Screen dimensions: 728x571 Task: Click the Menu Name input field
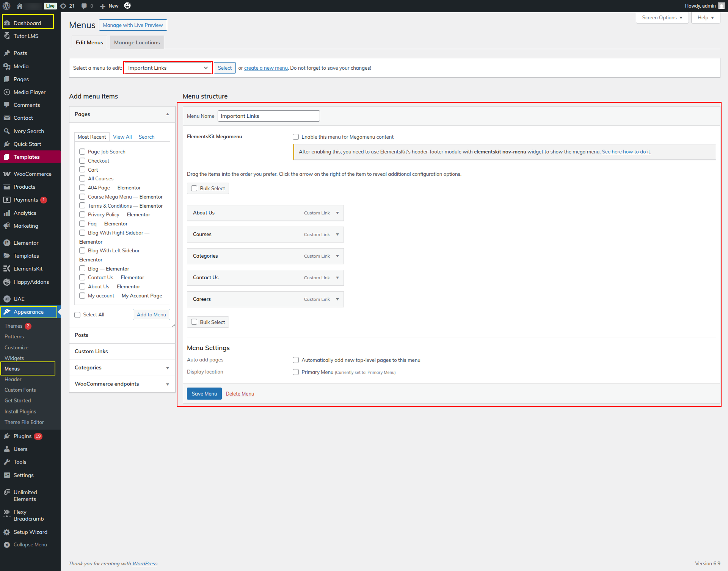pos(268,116)
